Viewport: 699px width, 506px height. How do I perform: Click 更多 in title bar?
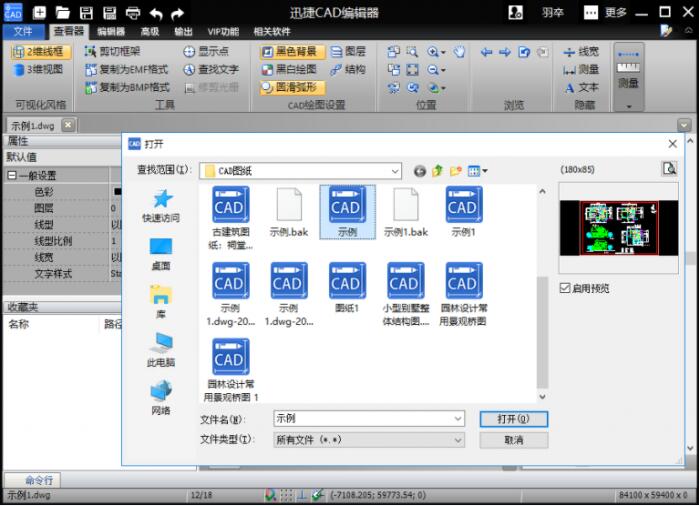tap(616, 12)
